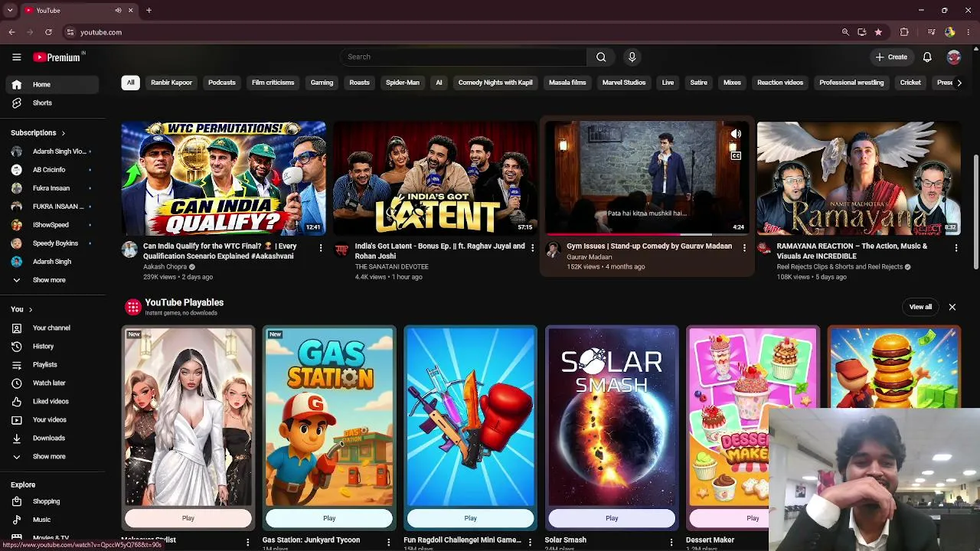The image size is (980, 551).
Task: Expand the You section chevron
Action: point(31,309)
